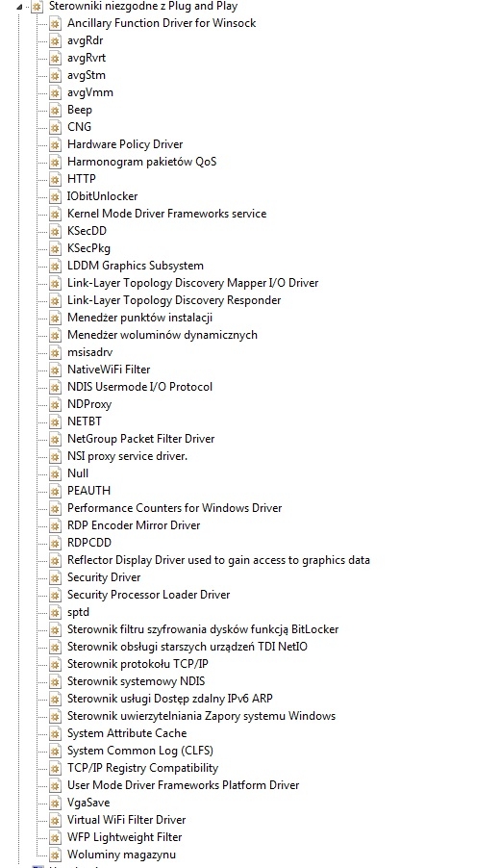Click the icon beside Null driver

[55, 473]
